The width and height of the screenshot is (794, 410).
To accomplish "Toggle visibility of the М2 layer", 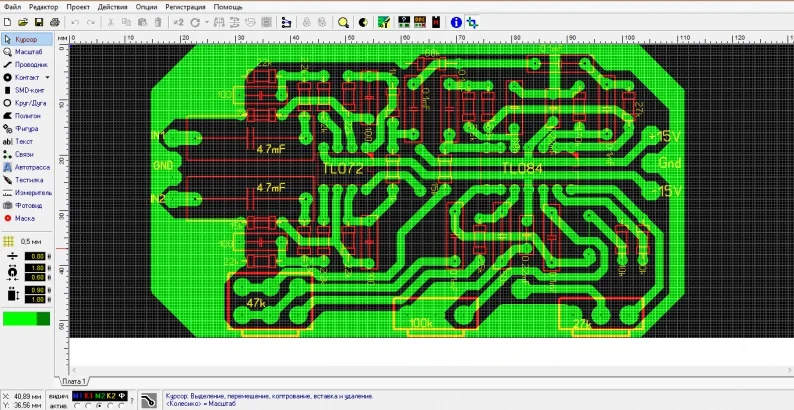I will [x=100, y=395].
